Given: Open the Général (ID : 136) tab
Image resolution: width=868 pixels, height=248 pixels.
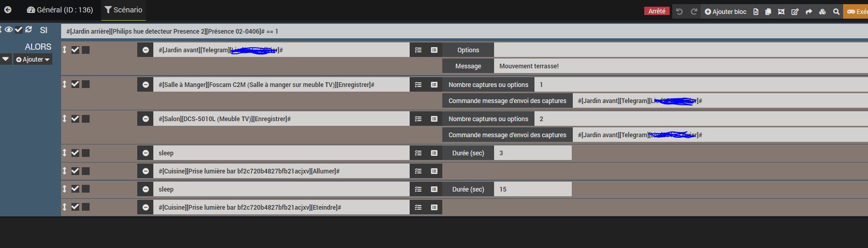Looking at the screenshot, I should pyautogui.click(x=60, y=10).
